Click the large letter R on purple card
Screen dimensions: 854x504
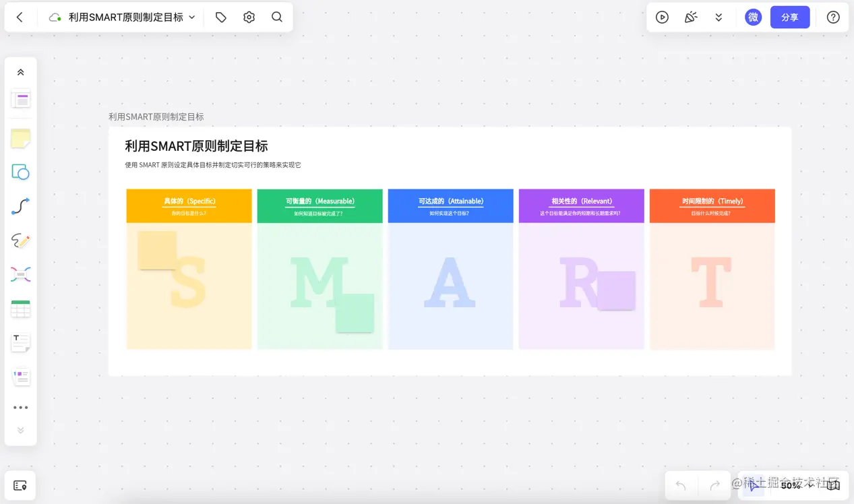click(x=578, y=282)
